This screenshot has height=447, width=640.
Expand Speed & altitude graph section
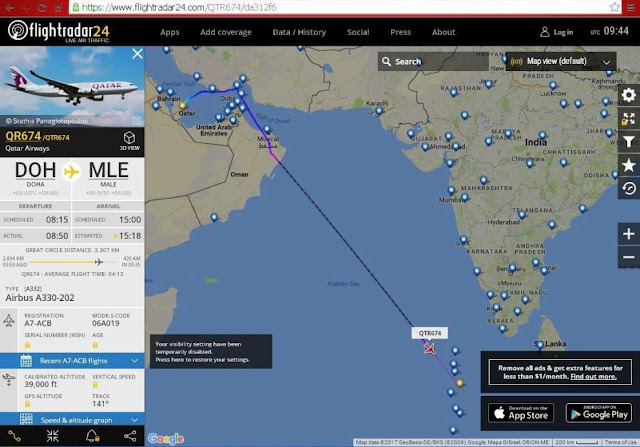click(x=72, y=420)
